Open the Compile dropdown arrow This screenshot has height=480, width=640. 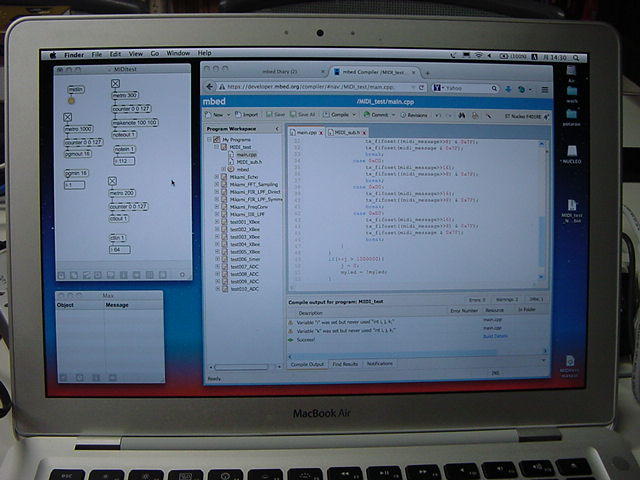coord(354,115)
